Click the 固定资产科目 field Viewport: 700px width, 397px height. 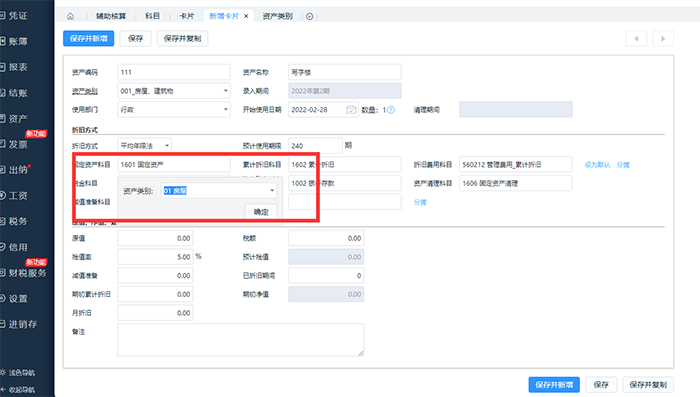tap(174, 164)
